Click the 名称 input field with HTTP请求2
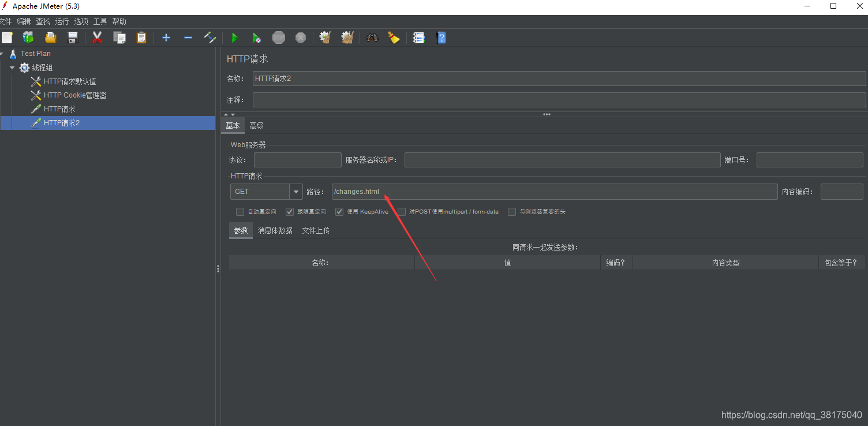The width and height of the screenshot is (868, 426). pos(559,79)
